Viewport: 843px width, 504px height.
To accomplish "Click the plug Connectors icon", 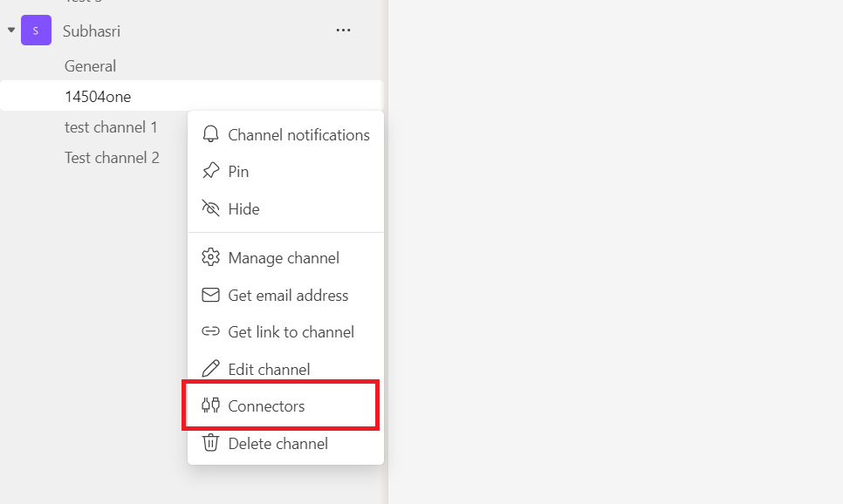I will click(x=210, y=405).
